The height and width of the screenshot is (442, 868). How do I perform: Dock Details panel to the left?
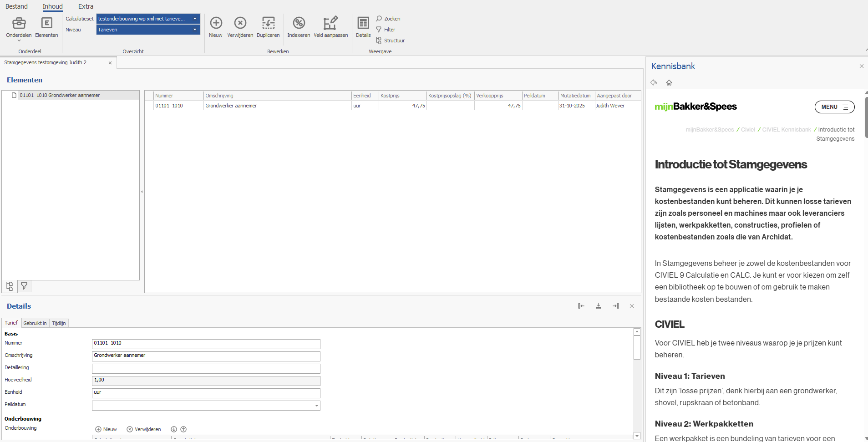581,306
